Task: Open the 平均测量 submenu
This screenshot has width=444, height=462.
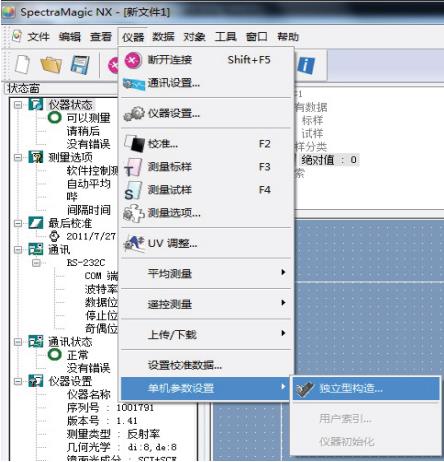Action: tap(206, 274)
